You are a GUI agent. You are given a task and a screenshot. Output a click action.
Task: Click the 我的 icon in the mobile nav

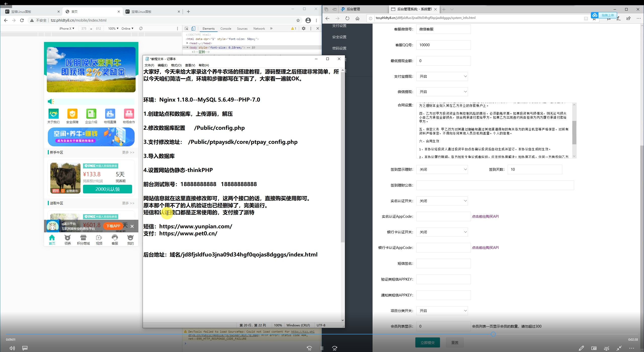(130, 237)
